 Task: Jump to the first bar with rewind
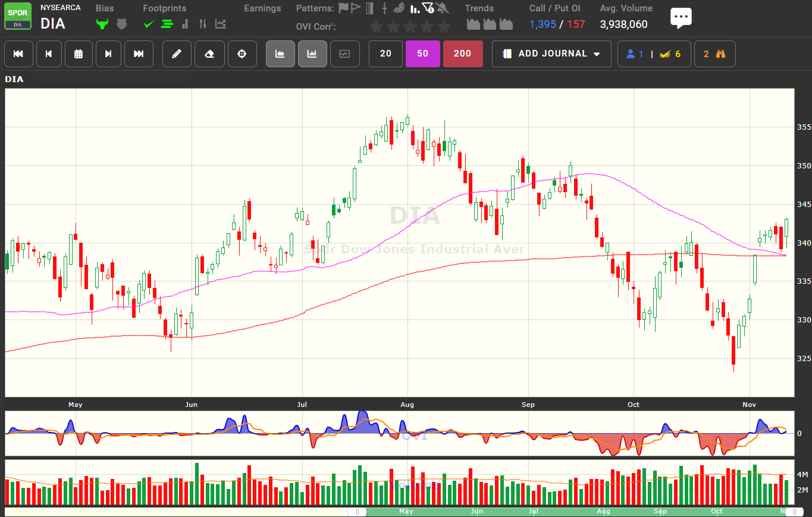pyautogui.click(x=18, y=54)
